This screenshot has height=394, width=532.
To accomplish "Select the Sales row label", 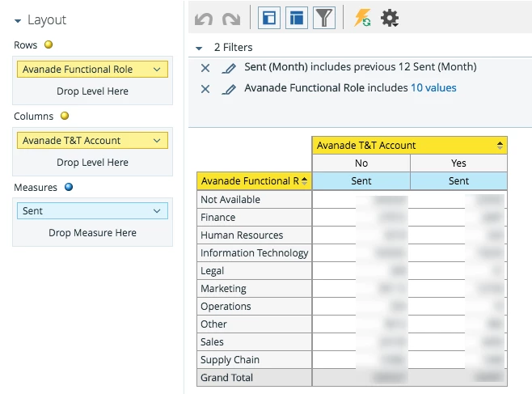I will pos(254,342).
